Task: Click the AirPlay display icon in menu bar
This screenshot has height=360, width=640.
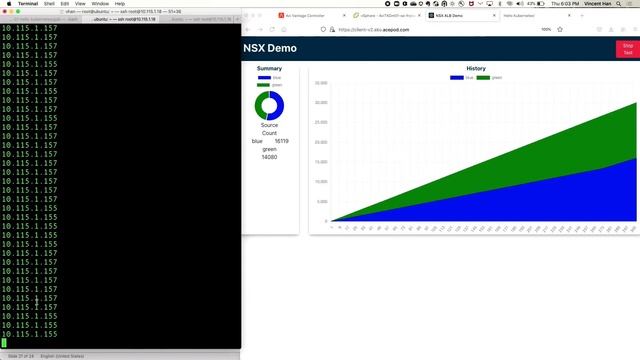Action: (490, 4)
